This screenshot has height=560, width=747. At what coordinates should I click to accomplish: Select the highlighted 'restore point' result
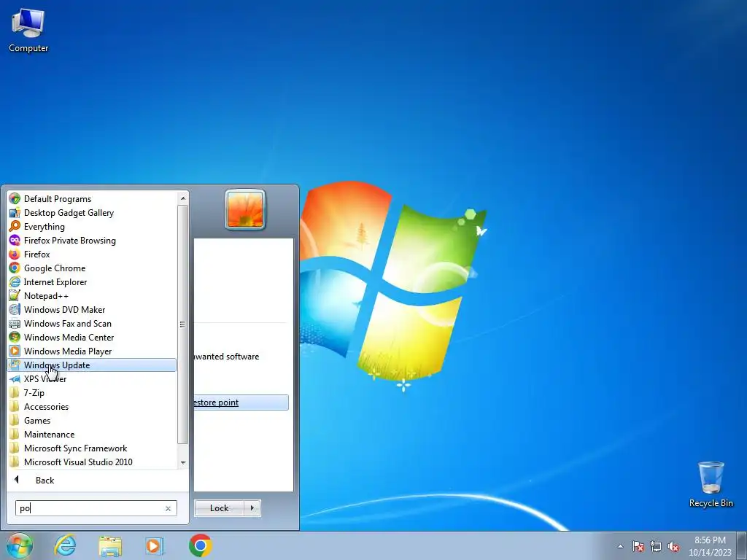(241, 402)
